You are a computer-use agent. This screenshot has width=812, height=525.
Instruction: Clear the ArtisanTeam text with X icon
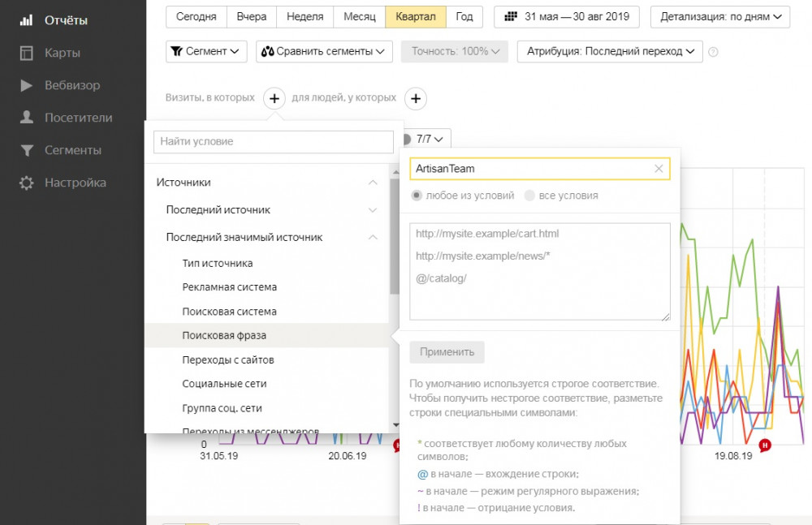pos(659,169)
